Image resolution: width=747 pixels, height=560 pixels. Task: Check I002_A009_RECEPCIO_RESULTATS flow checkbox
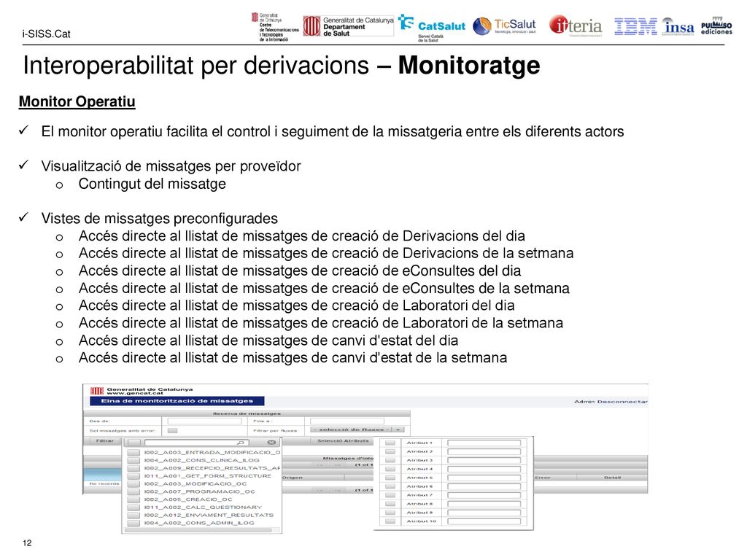click(133, 468)
